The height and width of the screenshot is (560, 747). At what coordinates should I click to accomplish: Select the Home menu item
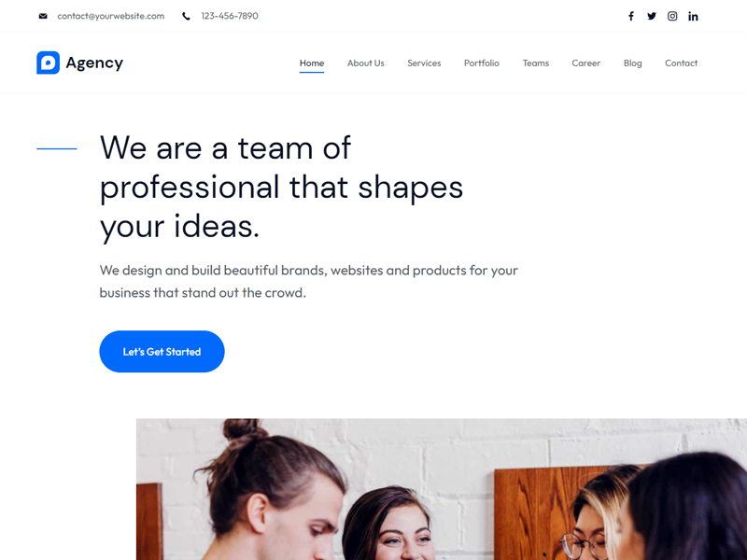click(312, 63)
